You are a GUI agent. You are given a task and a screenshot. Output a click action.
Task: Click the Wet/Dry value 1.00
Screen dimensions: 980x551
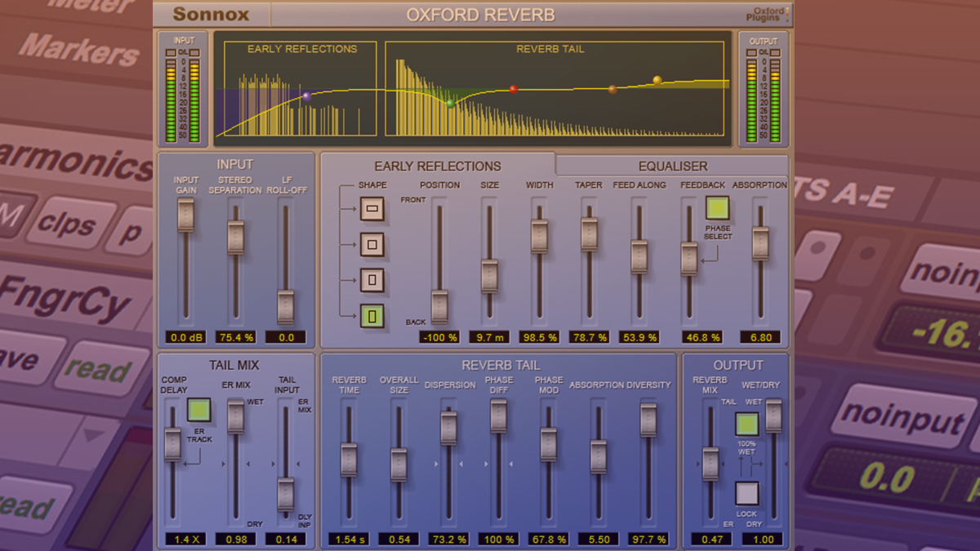pos(763,539)
